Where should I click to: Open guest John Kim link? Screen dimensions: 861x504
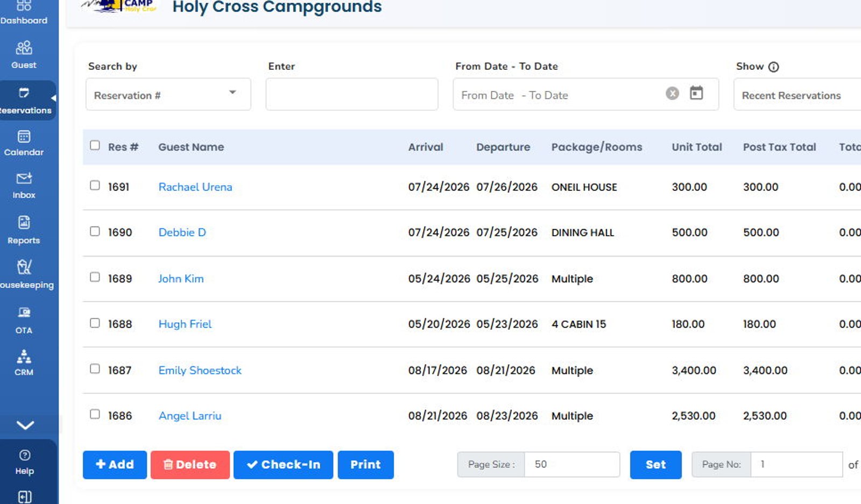point(181,279)
